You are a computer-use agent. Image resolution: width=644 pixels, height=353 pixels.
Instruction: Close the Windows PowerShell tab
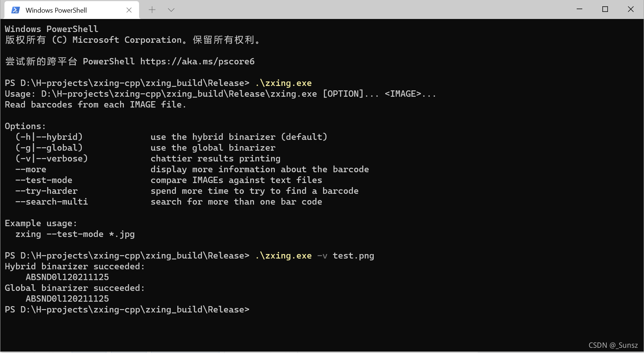pyautogui.click(x=129, y=10)
